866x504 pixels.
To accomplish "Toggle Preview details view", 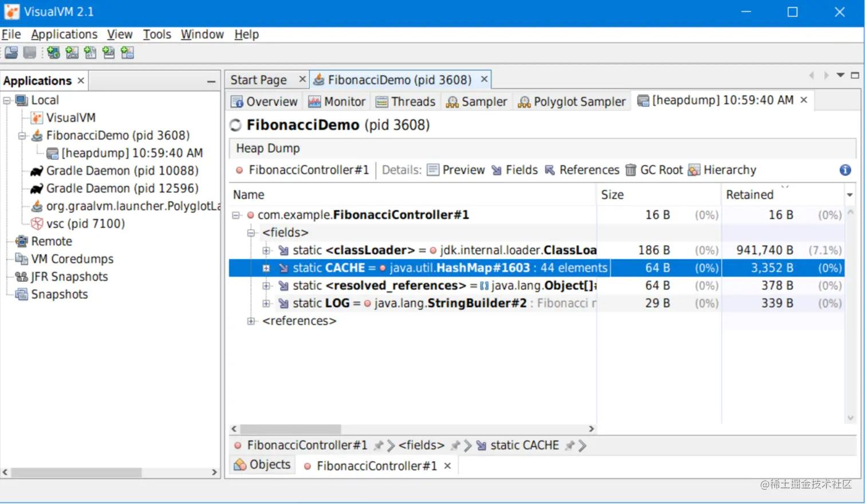I will [456, 170].
